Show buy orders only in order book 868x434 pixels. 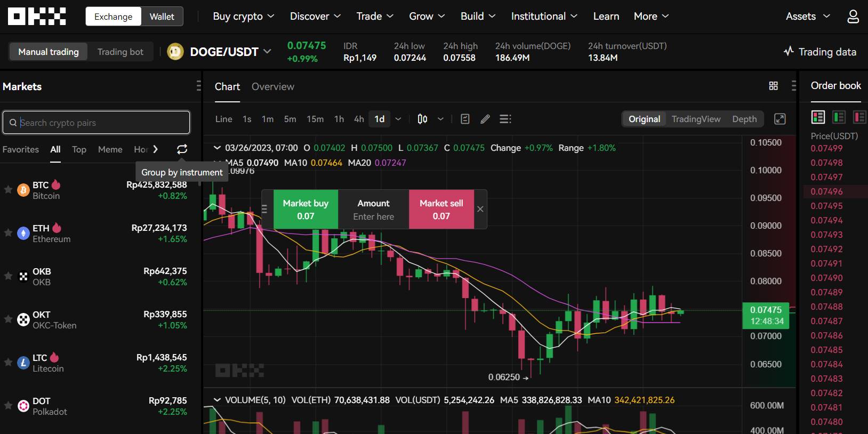point(839,117)
